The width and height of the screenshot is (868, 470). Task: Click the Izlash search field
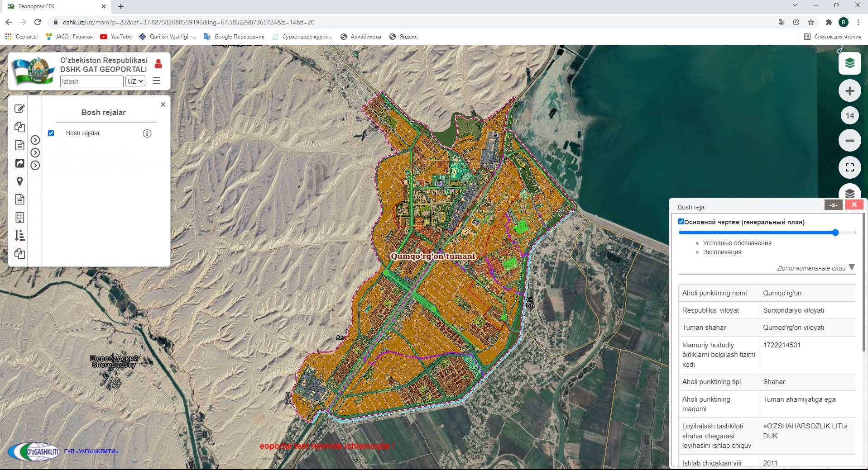pyautogui.click(x=92, y=81)
